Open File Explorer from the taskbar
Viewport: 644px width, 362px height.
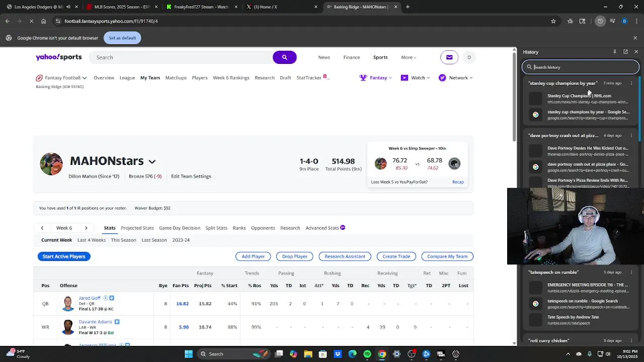(x=308, y=354)
